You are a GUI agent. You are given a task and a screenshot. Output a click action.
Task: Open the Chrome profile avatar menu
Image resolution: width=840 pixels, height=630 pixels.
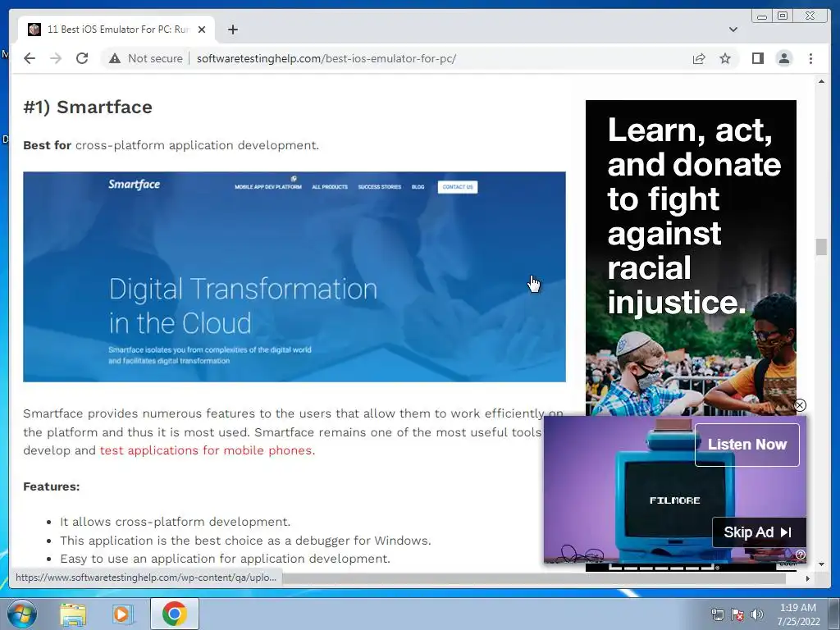[784, 58]
